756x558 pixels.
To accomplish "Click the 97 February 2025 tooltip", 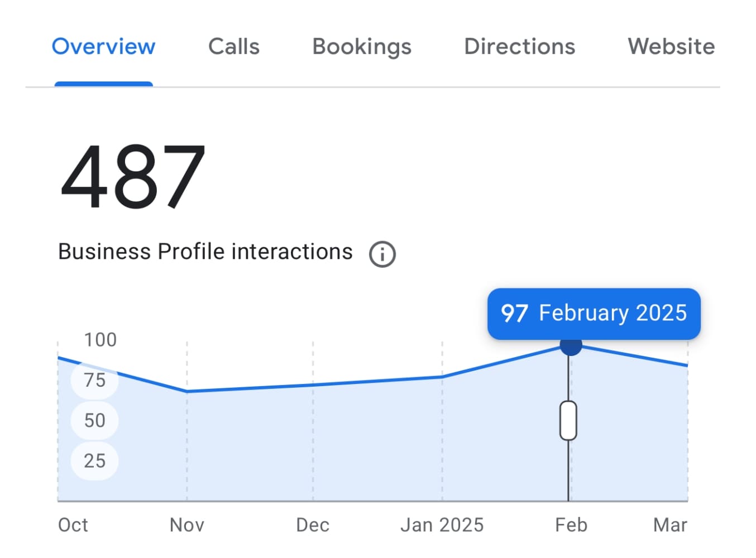I will pos(594,314).
